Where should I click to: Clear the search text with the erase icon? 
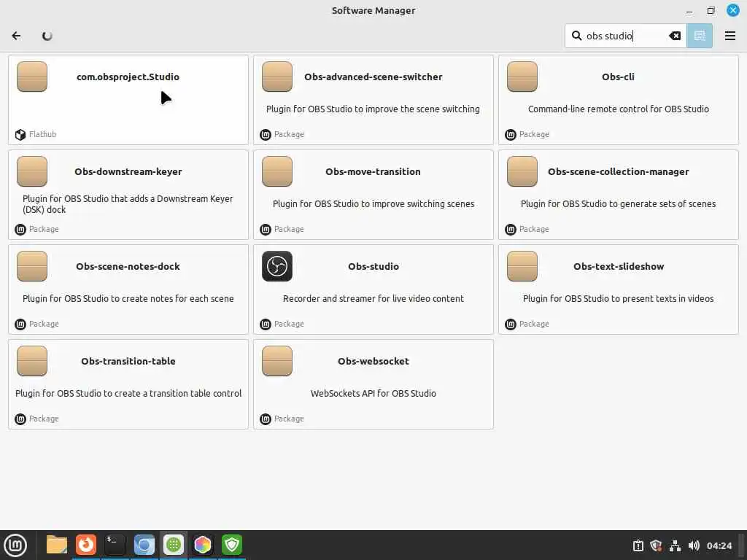(x=675, y=36)
